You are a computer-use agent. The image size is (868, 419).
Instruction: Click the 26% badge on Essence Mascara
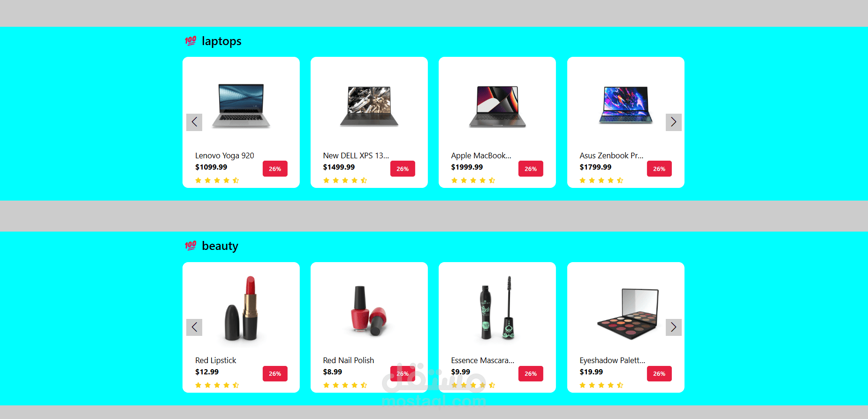click(x=531, y=374)
